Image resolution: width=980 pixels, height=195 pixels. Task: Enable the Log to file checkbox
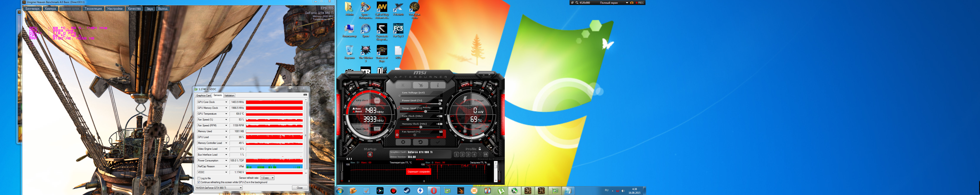tap(199, 178)
